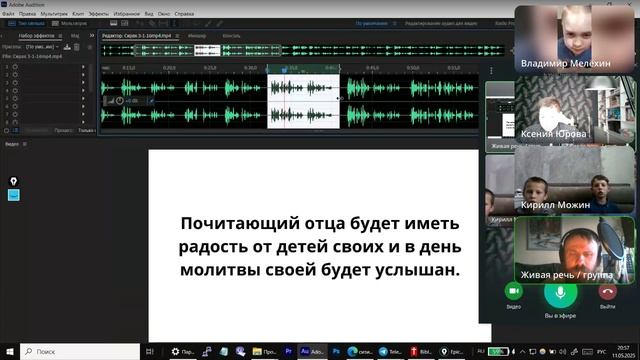Toggle power for effect slot 1
Image resolution: width=640 pixels, height=360 pixels.
15,67
